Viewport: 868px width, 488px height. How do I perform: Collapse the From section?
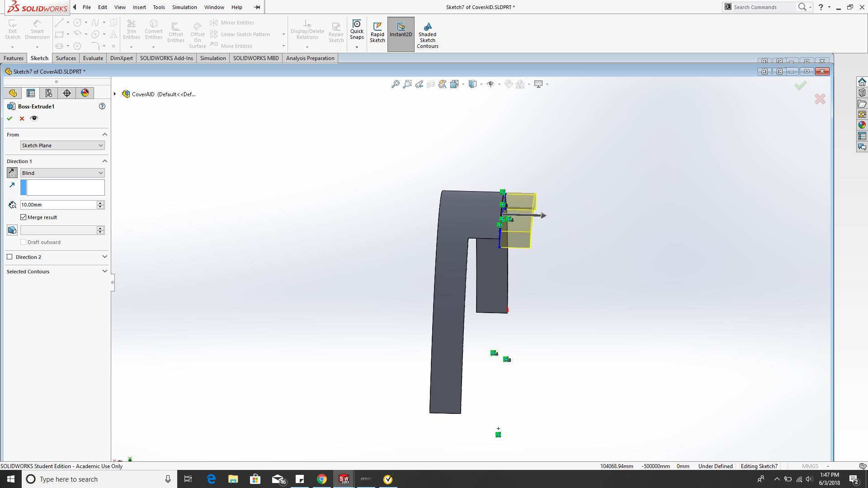tap(105, 134)
